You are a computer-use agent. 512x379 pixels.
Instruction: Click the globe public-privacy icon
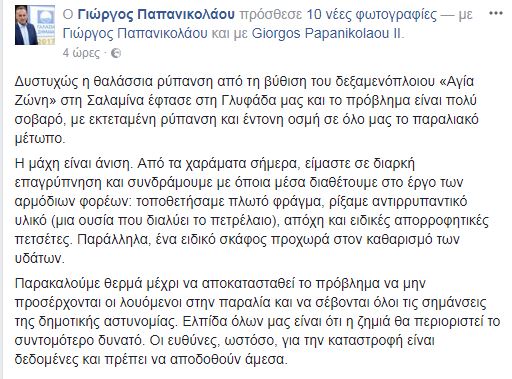[116, 53]
